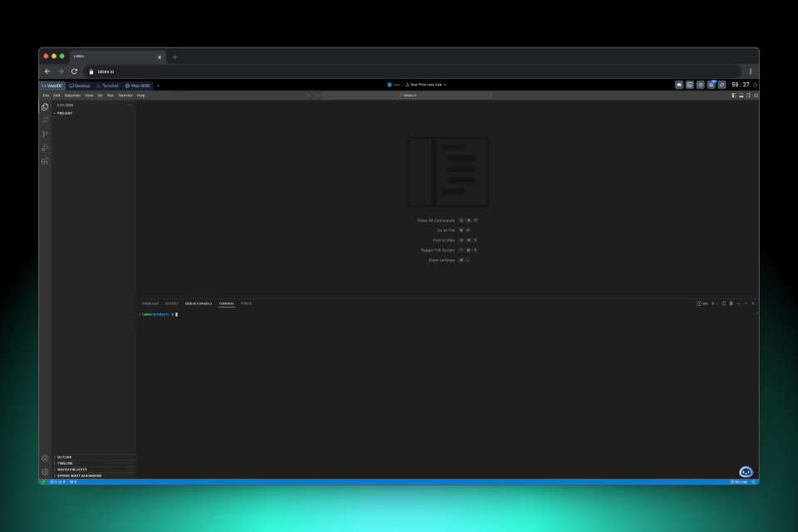Screen dimensions: 798x532
Task: Kill the terminal with the trash icon
Action: pos(731,303)
